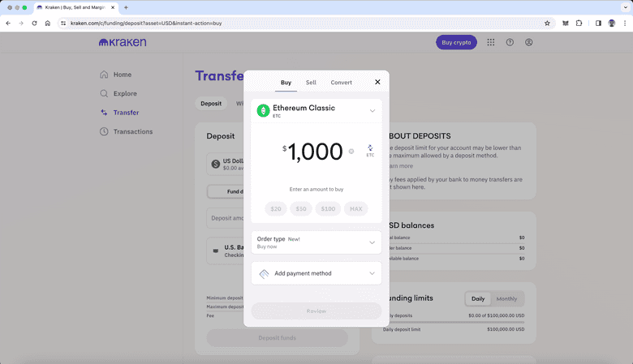Image resolution: width=633 pixels, height=364 pixels.
Task: Bookmark this page with star icon
Action: tap(547, 24)
